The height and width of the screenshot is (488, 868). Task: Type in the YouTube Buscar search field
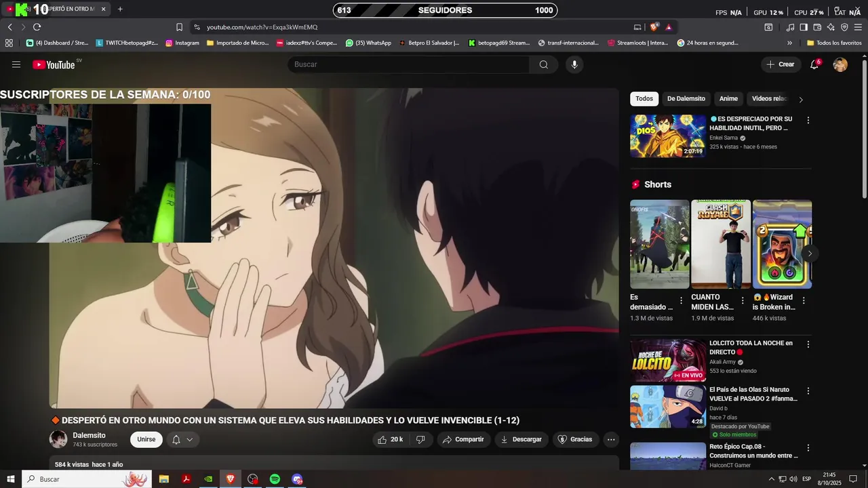[x=409, y=64]
